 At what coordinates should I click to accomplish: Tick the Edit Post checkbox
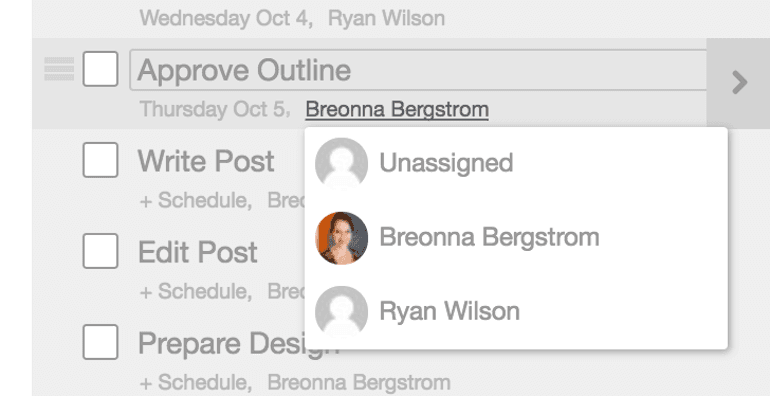point(100,251)
